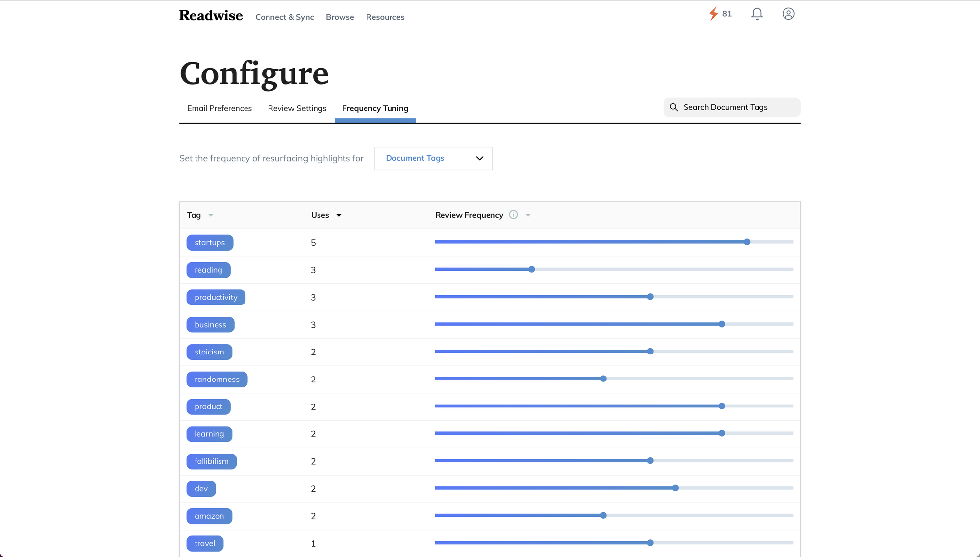Open the lightning streak counter icon
The image size is (980, 557).
(713, 14)
